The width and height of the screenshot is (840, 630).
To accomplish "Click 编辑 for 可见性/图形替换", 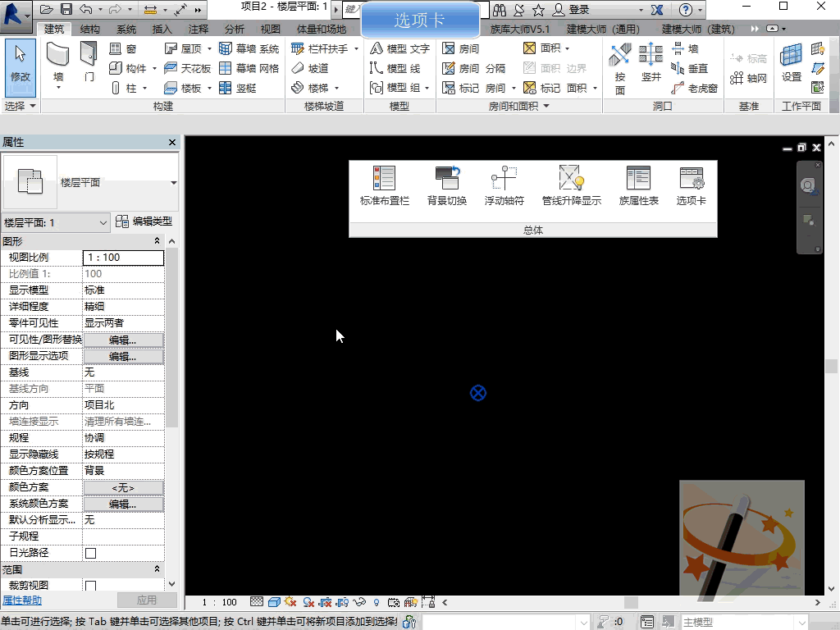I will click(123, 340).
